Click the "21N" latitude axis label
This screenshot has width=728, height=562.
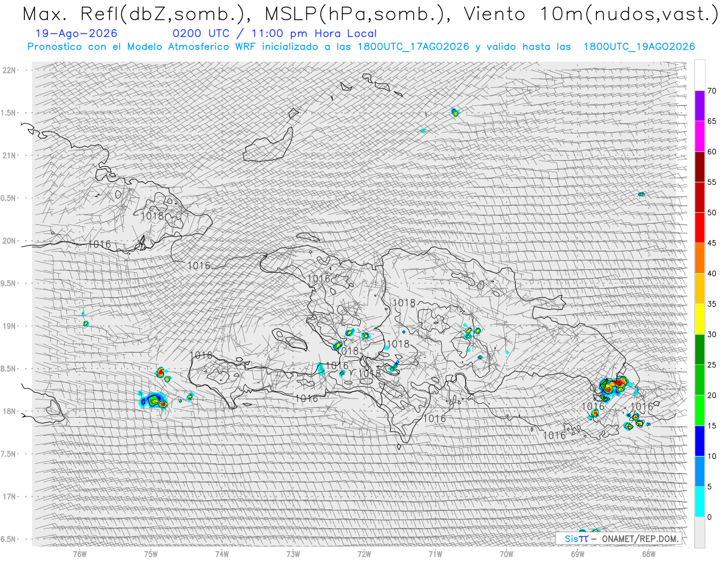pos(10,155)
